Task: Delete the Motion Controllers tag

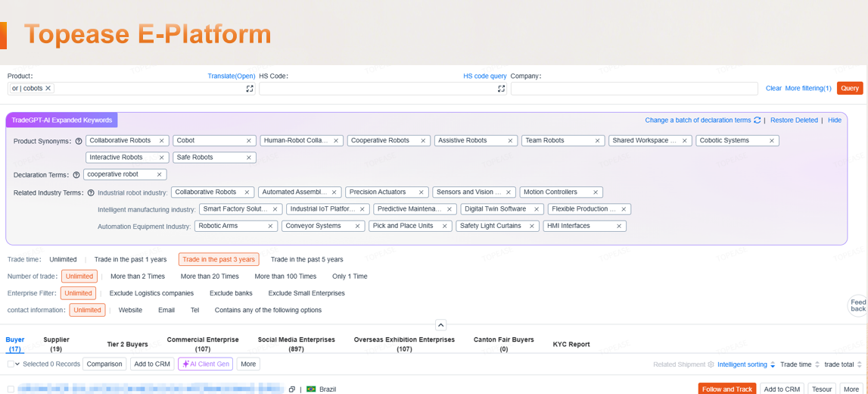Action: pos(596,192)
